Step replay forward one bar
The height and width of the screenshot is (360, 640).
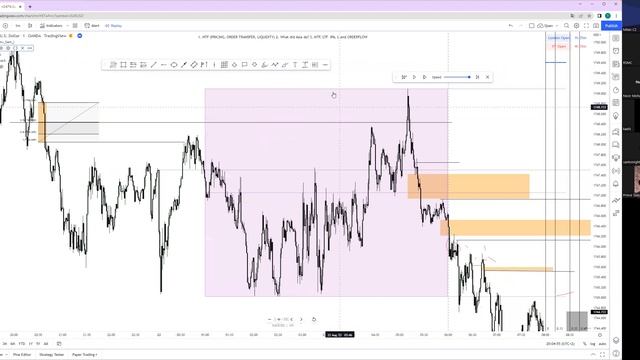[424, 77]
